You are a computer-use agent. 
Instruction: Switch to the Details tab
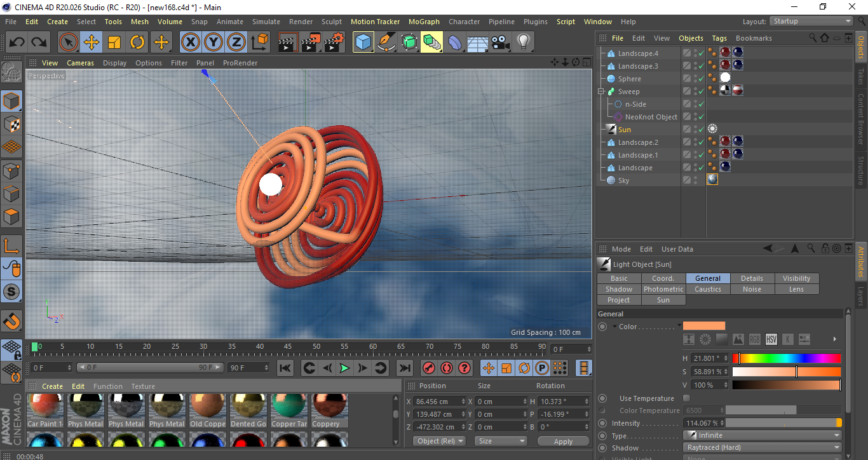click(x=752, y=278)
